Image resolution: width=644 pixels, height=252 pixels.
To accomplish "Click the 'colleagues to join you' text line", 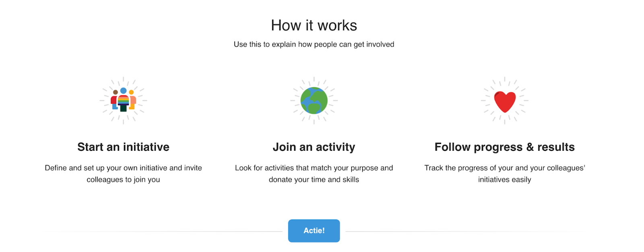I will [x=123, y=180].
